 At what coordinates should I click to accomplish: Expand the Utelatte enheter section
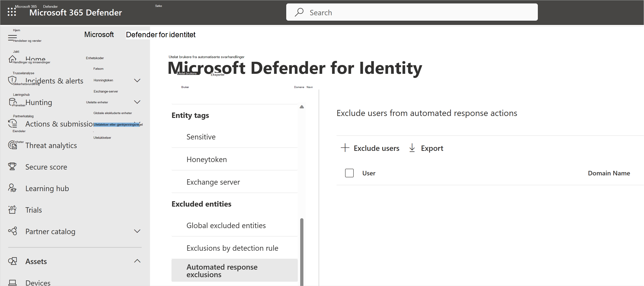pyautogui.click(x=138, y=102)
